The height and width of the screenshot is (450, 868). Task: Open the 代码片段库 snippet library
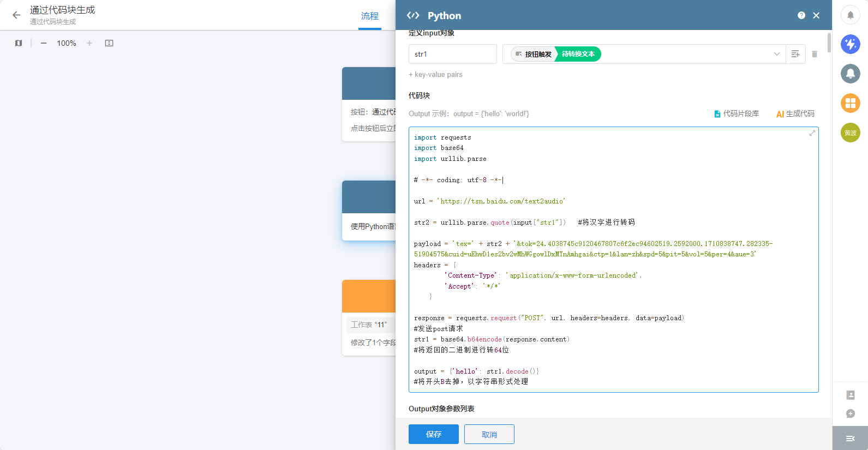click(737, 114)
